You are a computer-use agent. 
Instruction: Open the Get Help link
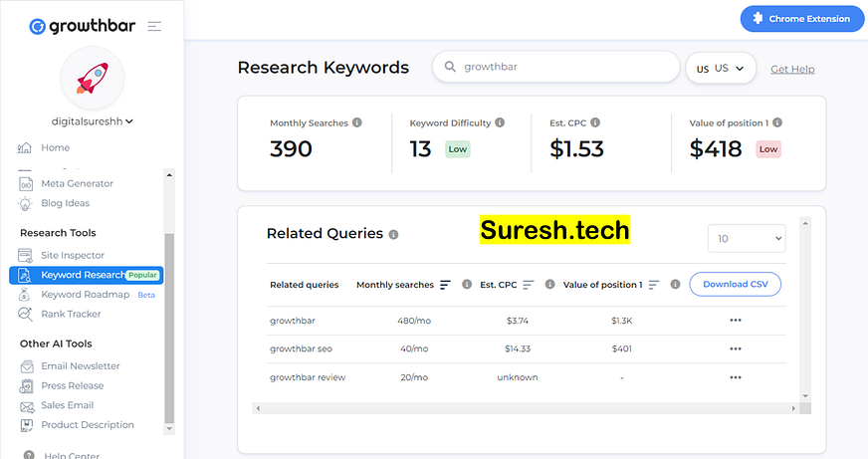click(x=792, y=70)
